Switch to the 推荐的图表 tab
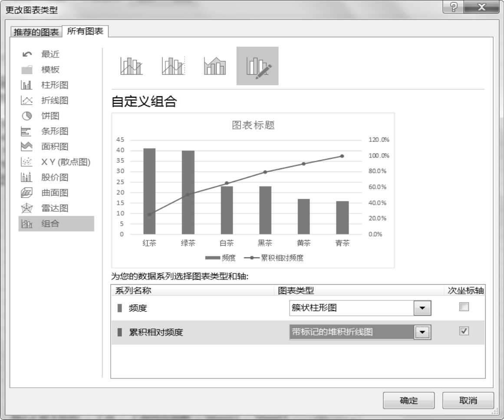 [36, 33]
